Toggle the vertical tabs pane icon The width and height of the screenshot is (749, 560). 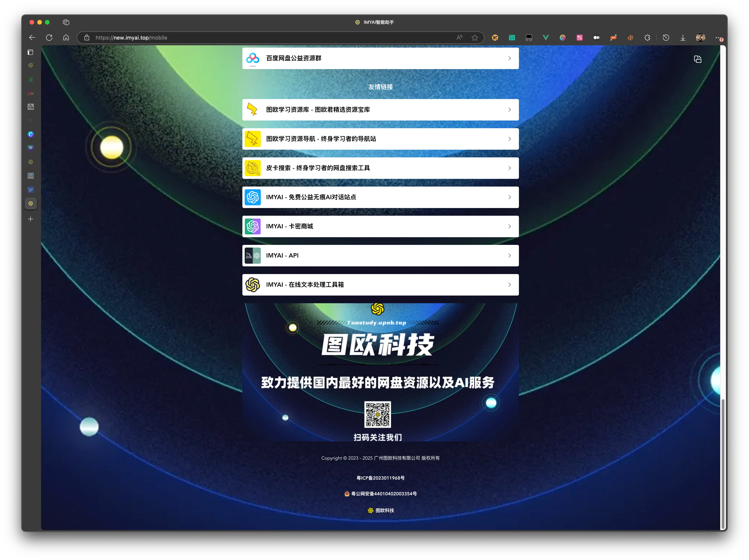tap(31, 52)
